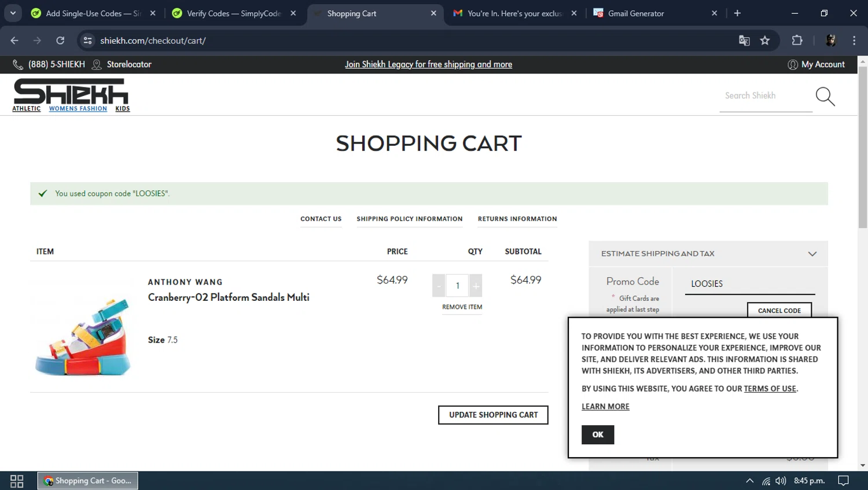This screenshot has width=868, height=490.
Task: Click Learn More in privacy notice
Action: coord(605,407)
